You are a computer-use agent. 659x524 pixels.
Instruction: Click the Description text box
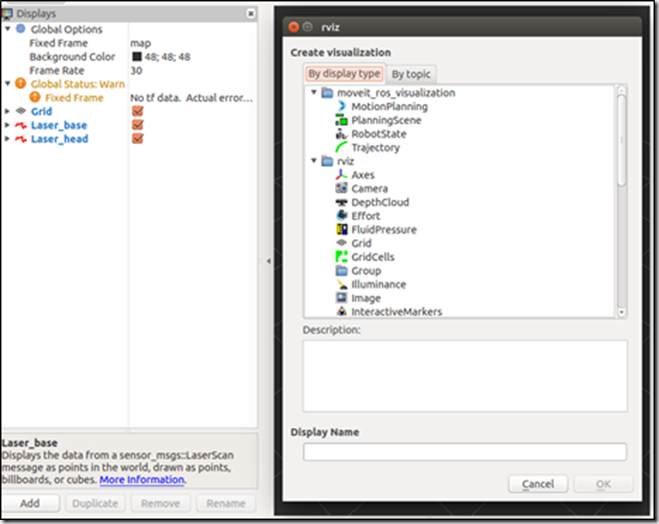pos(465,376)
